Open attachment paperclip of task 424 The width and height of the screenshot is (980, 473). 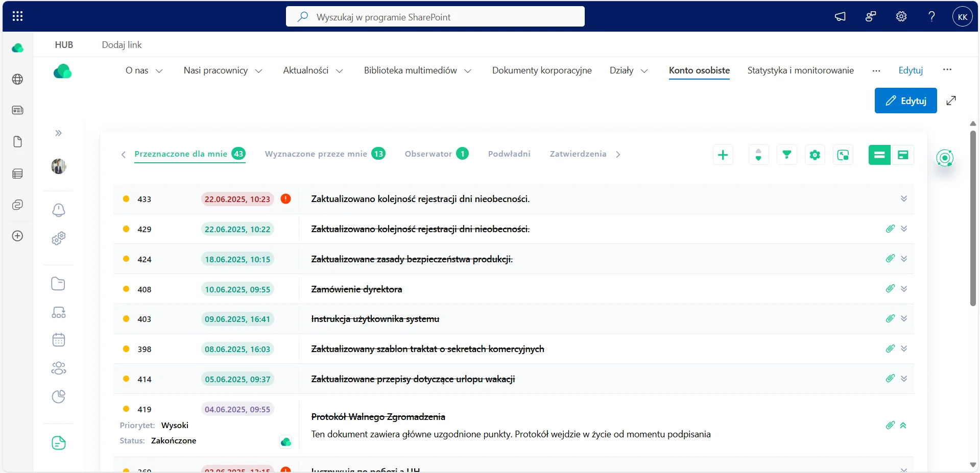click(x=890, y=259)
